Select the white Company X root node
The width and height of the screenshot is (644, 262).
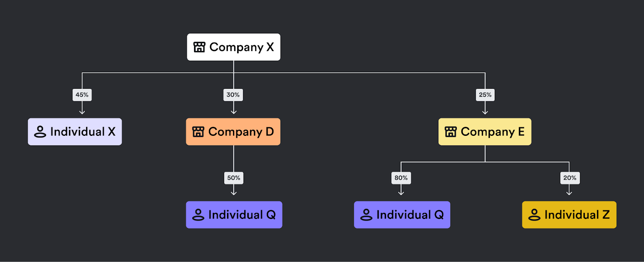pos(234,47)
